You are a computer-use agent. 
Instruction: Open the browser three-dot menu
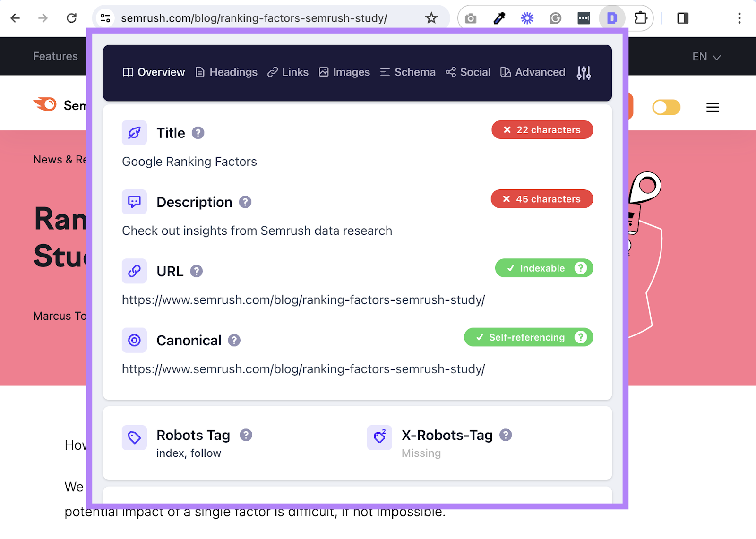[740, 18]
